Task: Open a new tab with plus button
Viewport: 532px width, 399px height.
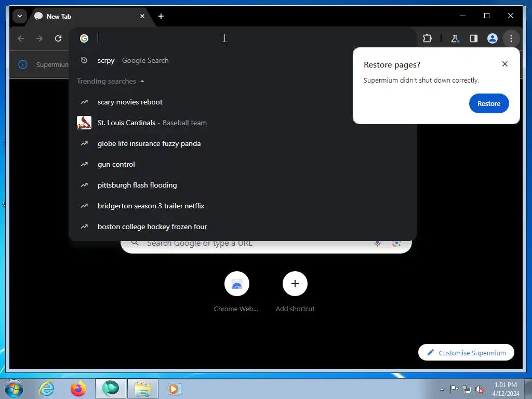Action: (x=161, y=16)
